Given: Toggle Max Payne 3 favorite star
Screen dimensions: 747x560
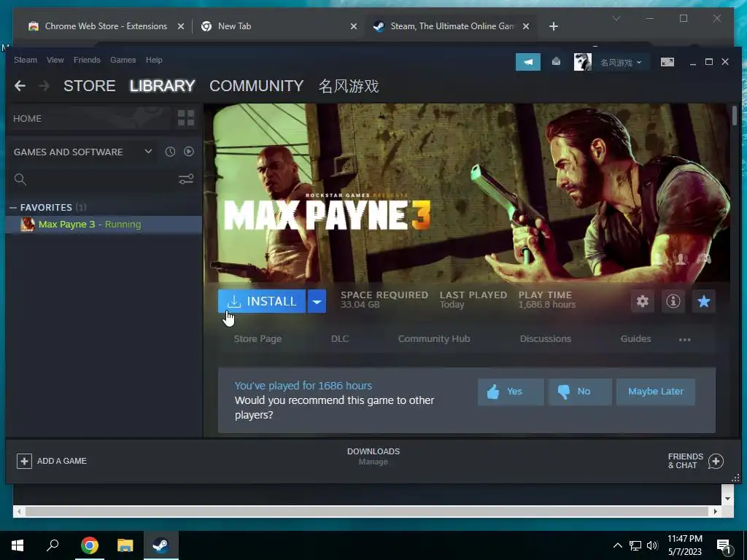Looking at the screenshot, I should [x=704, y=301].
